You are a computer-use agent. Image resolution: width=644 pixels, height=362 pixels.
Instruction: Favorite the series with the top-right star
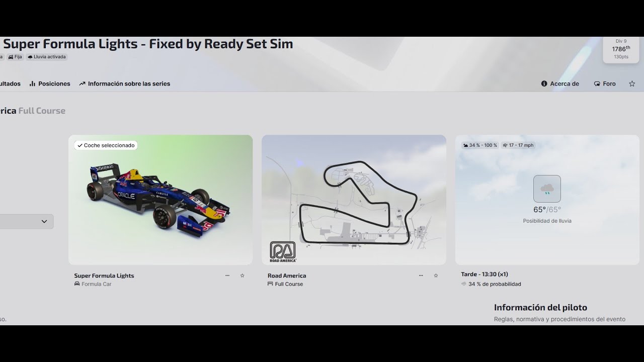(632, 84)
